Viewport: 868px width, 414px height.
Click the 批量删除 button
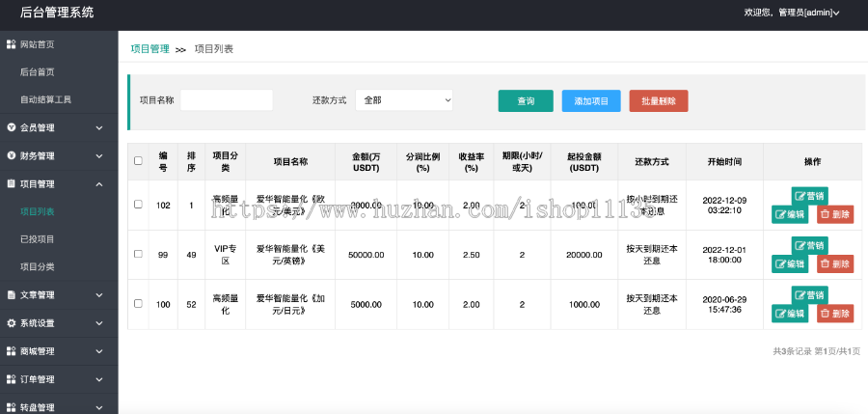coord(659,101)
